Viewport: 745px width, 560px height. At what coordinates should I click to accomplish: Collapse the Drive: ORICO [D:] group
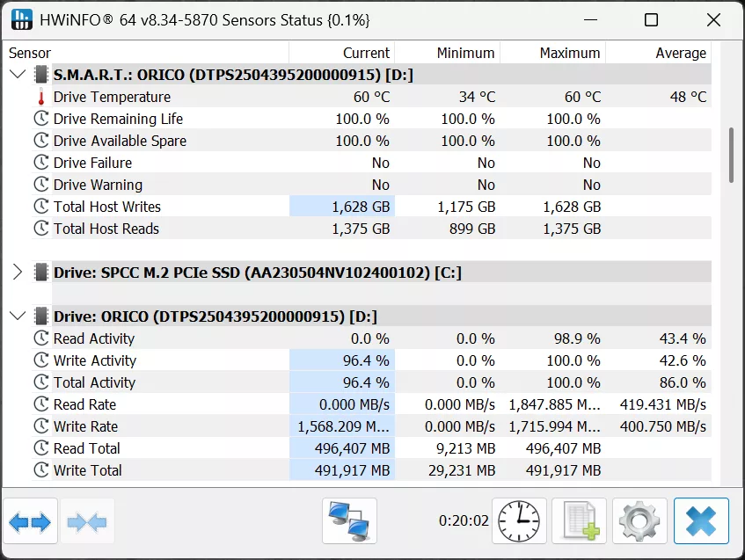point(17,316)
